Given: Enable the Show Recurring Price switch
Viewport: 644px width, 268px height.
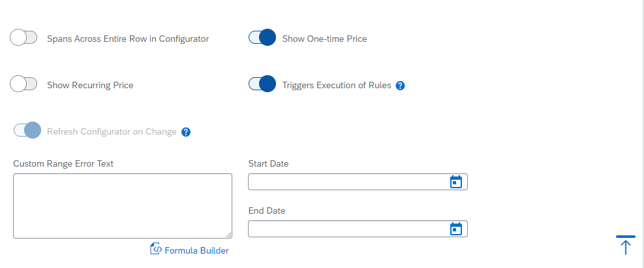Looking at the screenshot, I should (x=23, y=84).
